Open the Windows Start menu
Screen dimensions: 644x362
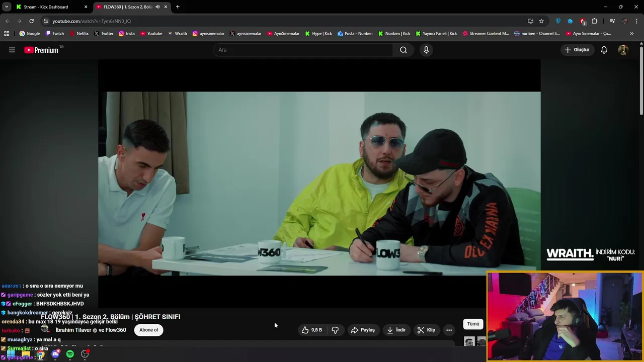pyautogui.click(x=11, y=354)
